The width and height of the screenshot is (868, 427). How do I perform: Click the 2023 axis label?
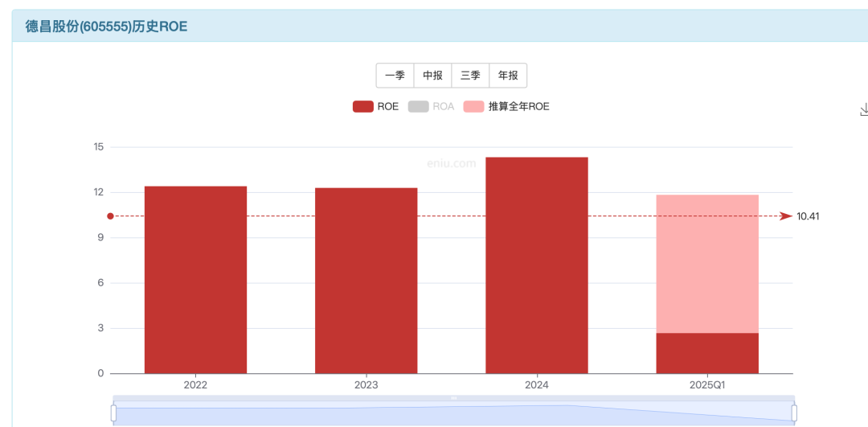(366, 384)
